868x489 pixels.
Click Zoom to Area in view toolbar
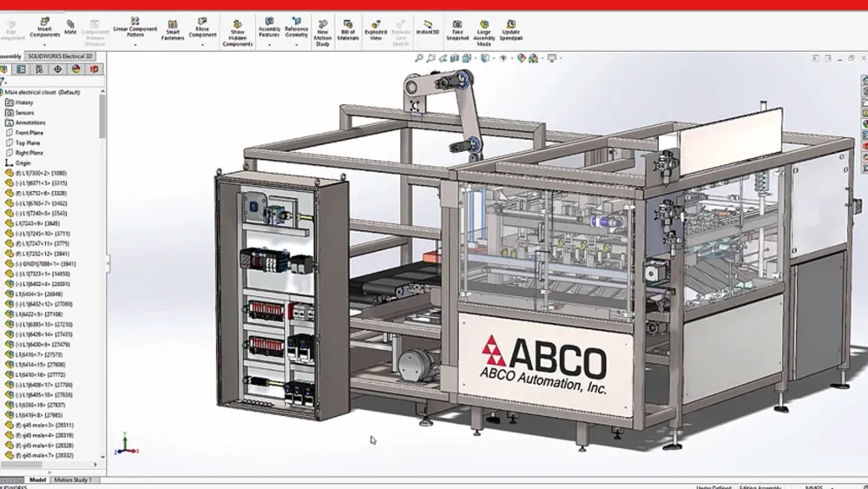[x=431, y=57]
